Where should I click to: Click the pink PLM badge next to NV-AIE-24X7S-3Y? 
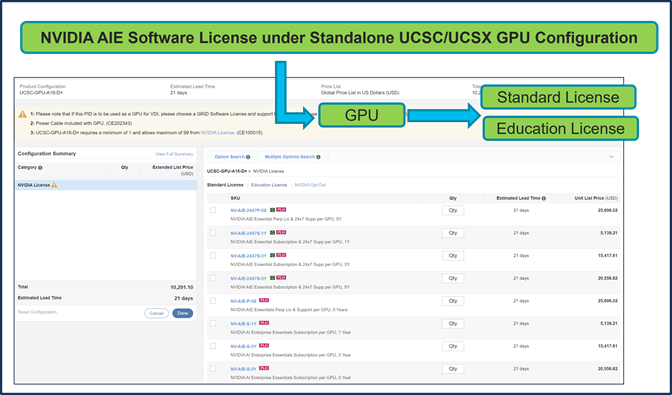pyautogui.click(x=281, y=255)
